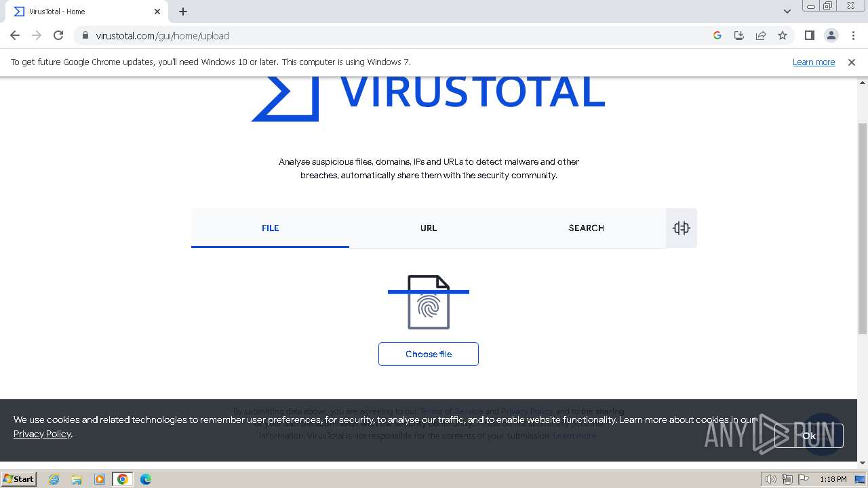Click scrollbar down arrow
Screen dimensions: 868x488
click(863, 463)
